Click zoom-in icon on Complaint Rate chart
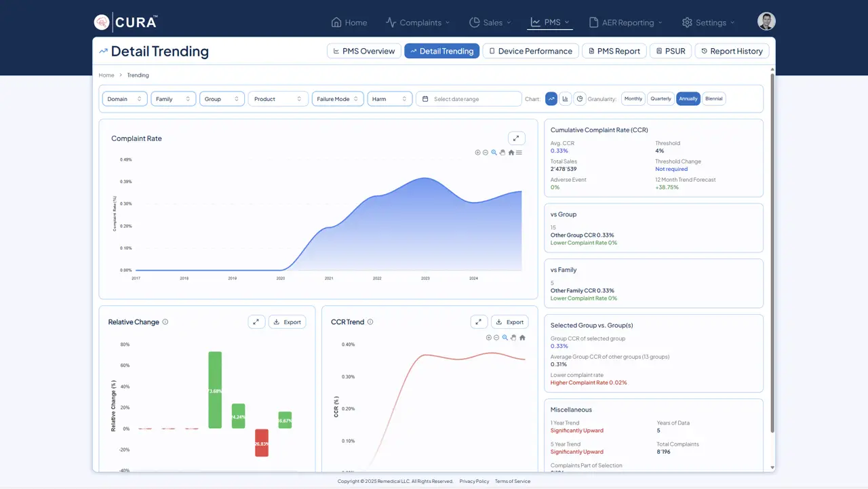The height and width of the screenshot is (489, 868). point(477,153)
